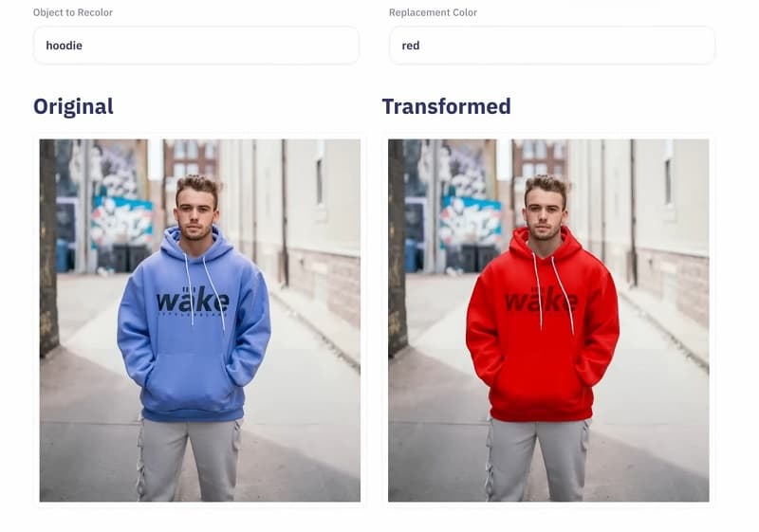Viewport: 759px width, 532px height.
Task: Open the Transformed image thumbnail
Action: coord(548,321)
